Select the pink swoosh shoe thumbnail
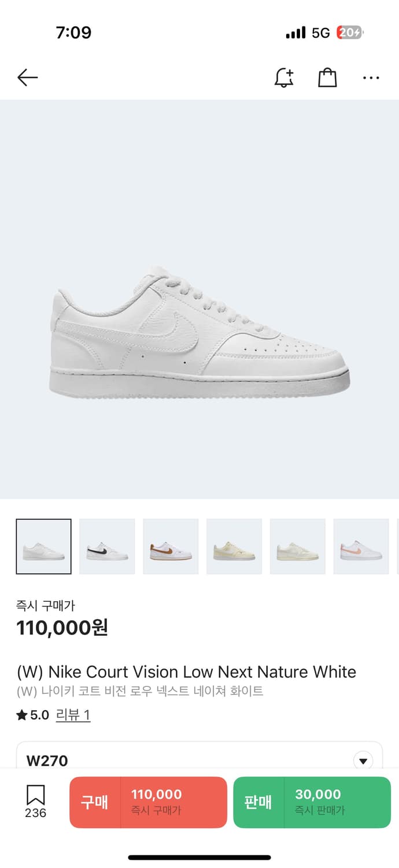399x868 pixels. 361,546
